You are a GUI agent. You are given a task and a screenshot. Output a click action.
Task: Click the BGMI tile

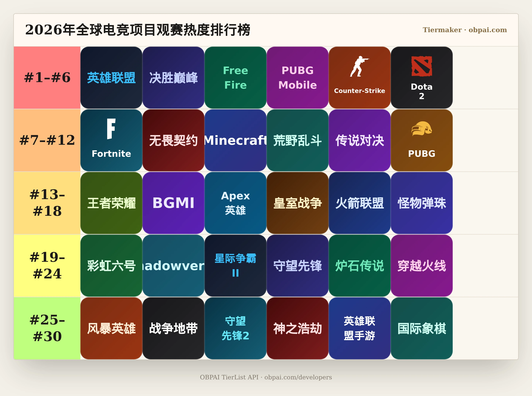pyautogui.click(x=173, y=203)
